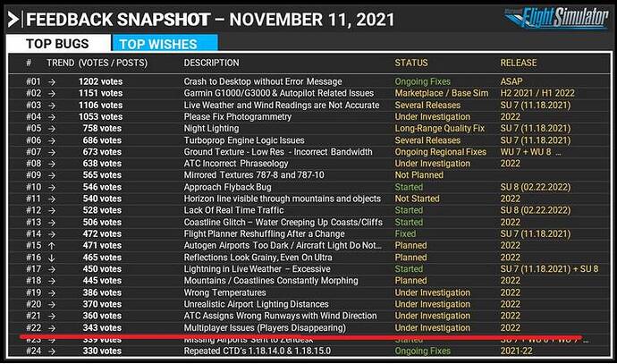Click the 'H2 2021 / H1 2022' release value
Image resolution: width=617 pixels, height=364 pixels.
click(x=537, y=93)
